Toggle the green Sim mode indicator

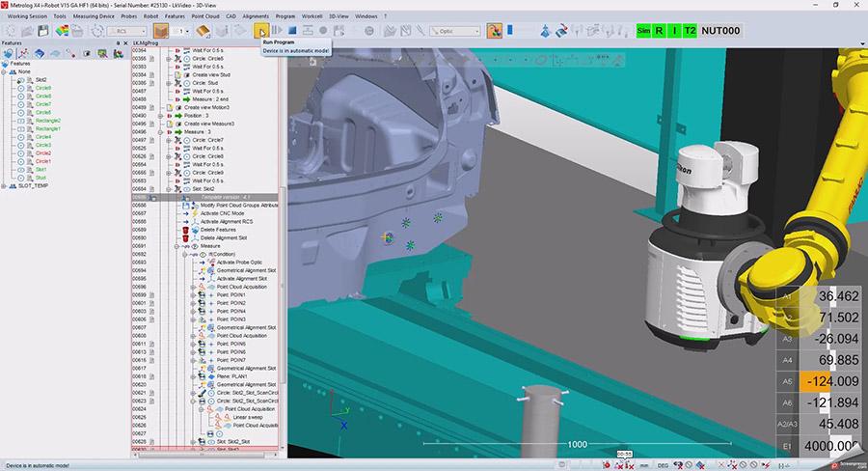pos(644,31)
